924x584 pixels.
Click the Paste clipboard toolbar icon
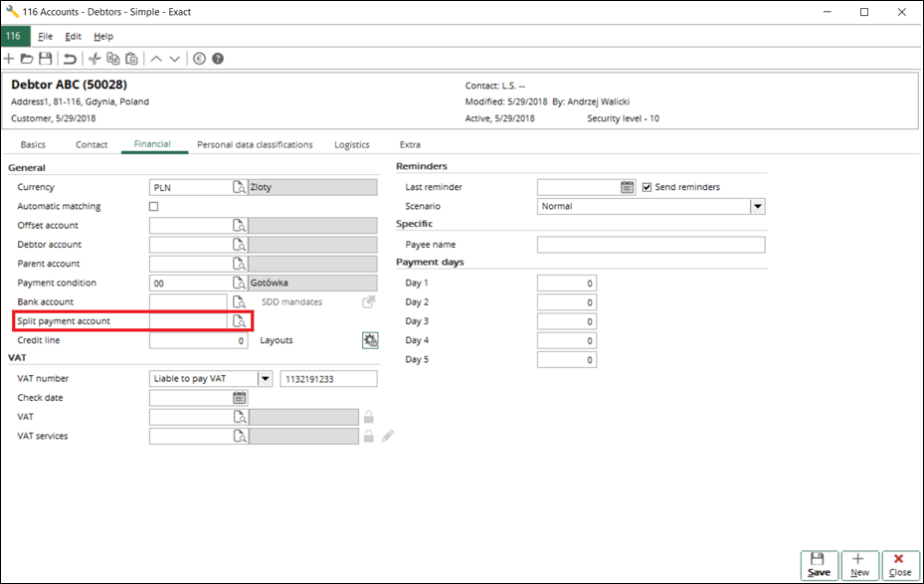(132, 59)
